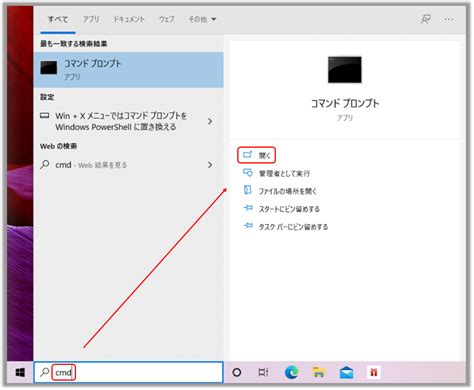Image resolution: width=474 pixels, height=390 pixels.
Task: Click the feedback icon at top right
Action: click(x=426, y=19)
